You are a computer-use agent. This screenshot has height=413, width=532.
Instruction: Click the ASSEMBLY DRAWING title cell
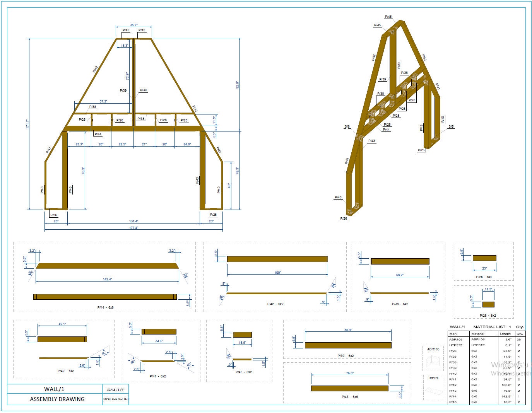tap(57, 399)
